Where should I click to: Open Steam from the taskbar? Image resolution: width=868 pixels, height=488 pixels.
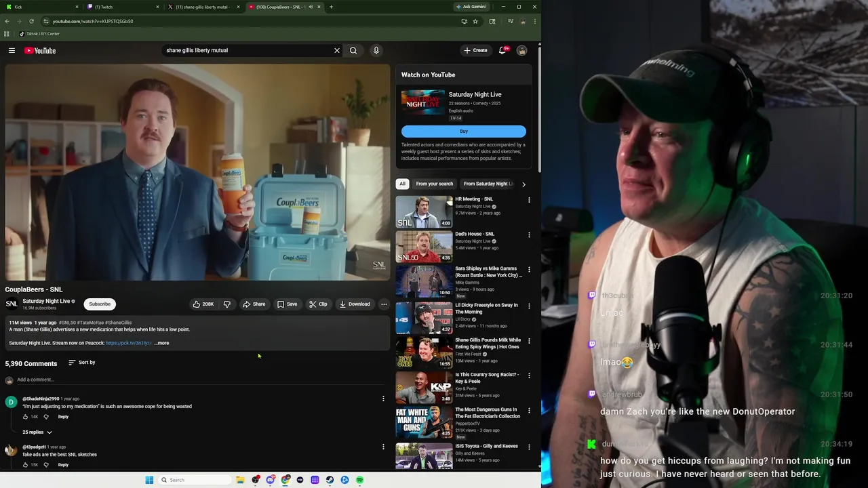(330, 480)
